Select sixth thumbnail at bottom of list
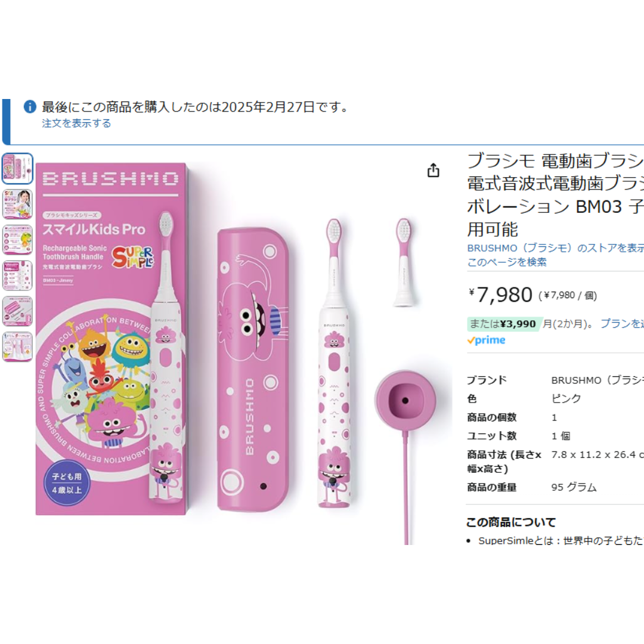The height and width of the screenshot is (644, 644). tap(17, 347)
